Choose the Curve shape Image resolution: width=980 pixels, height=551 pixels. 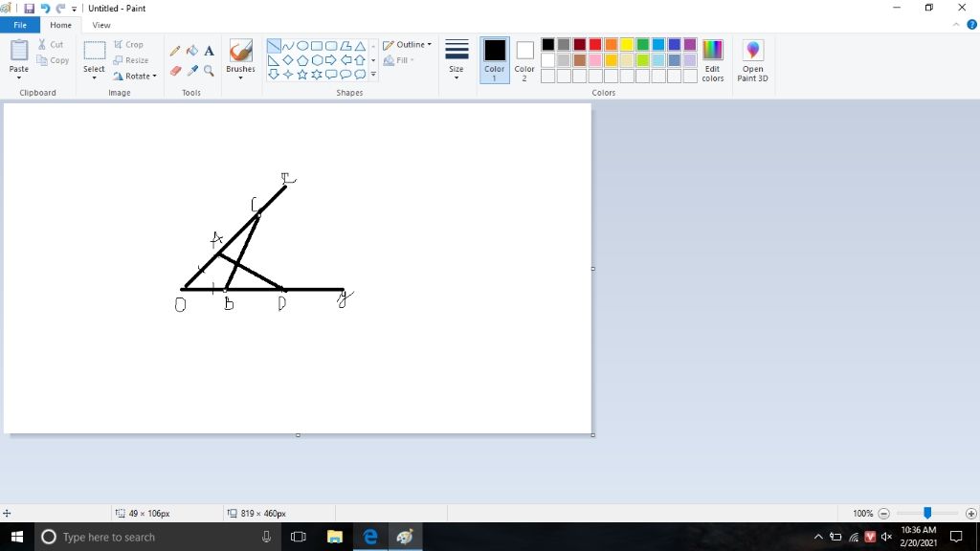click(288, 46)
